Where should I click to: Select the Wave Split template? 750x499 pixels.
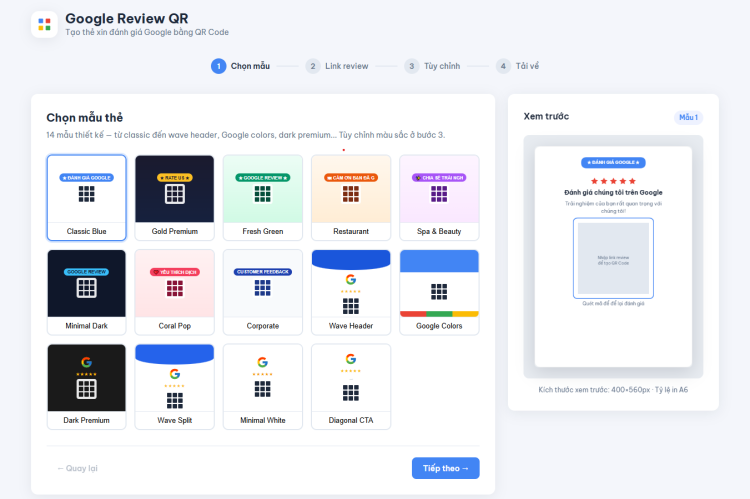(175, 387)
